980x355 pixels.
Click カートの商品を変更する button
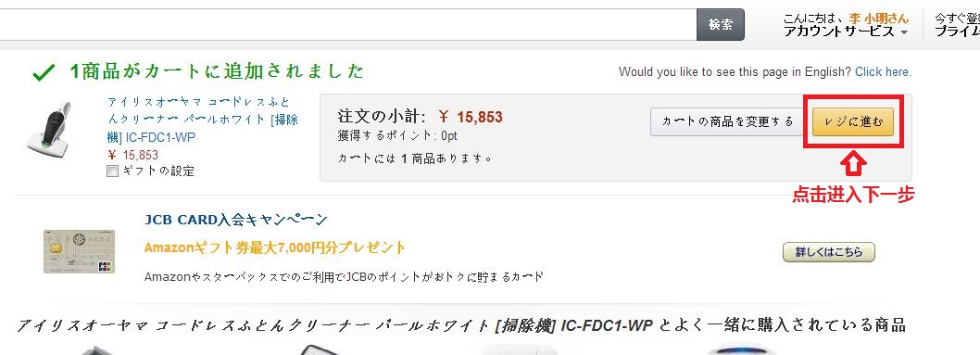[x=727, y=121]
